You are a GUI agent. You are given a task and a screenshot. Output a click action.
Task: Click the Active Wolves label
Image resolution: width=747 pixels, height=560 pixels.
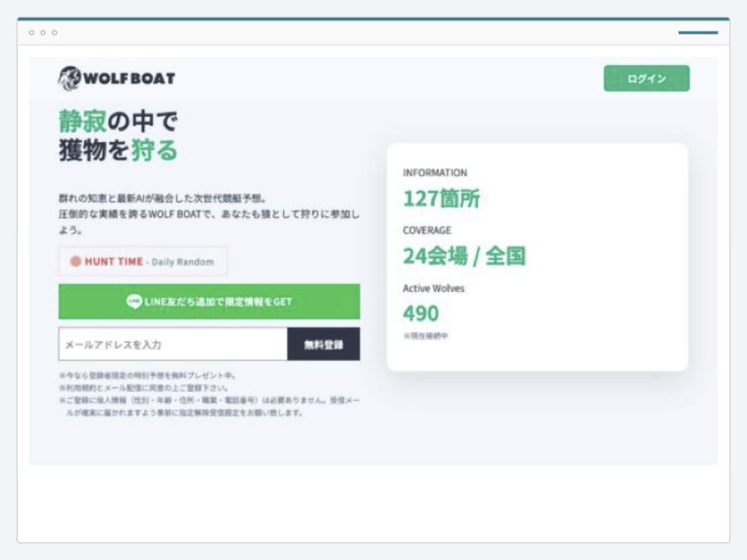pyautogui.click(x=434, y=288)
